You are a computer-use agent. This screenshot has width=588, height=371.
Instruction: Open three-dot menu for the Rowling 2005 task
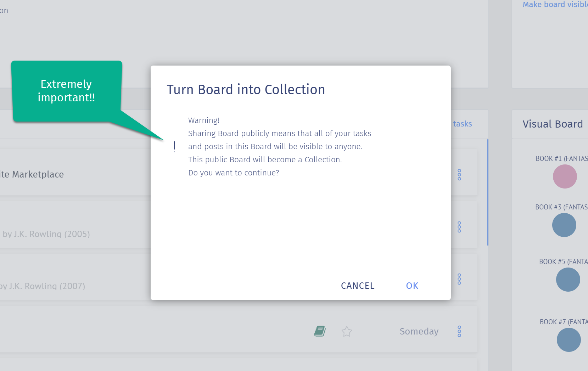click(x=459, y=227)
